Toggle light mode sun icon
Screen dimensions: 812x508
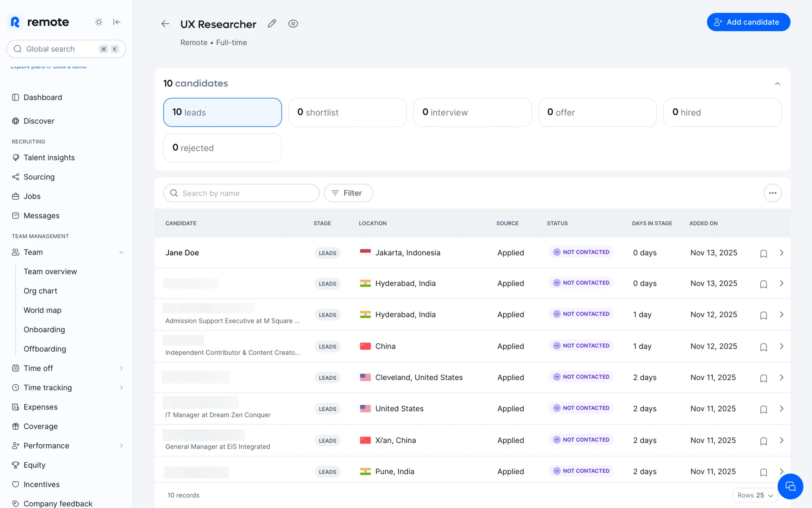tap(99, 22)
